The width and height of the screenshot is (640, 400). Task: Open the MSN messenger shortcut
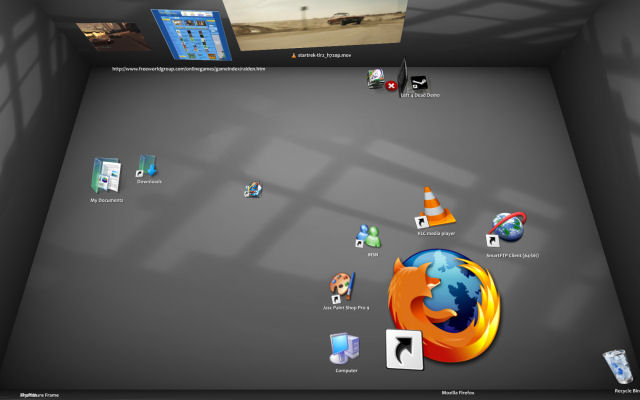pos(370,237)
